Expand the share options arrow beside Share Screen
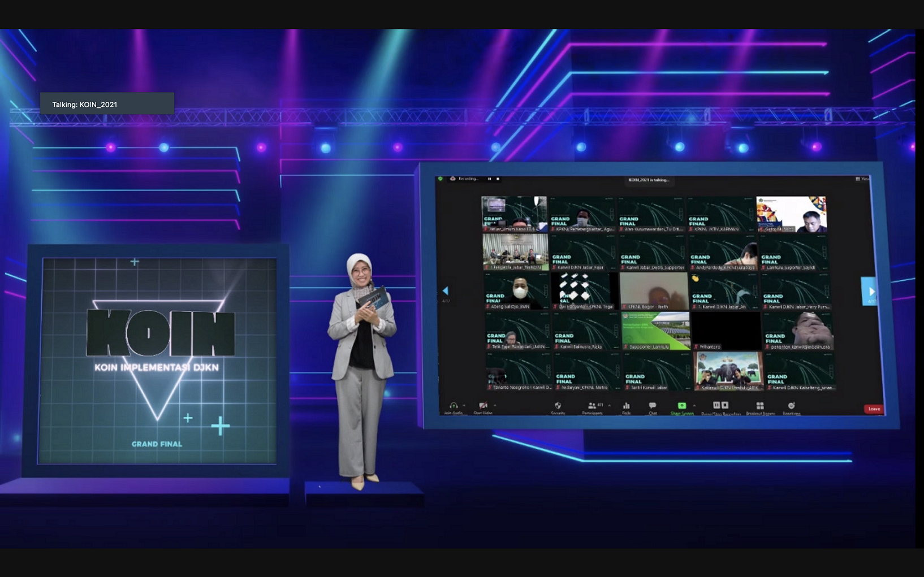The width and height of the screenshot is (924, 577). (694, 405)
